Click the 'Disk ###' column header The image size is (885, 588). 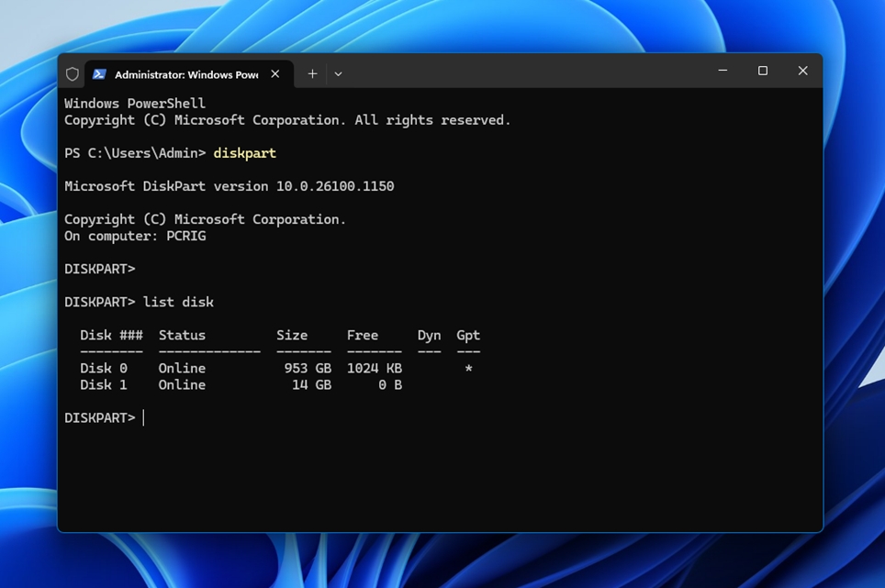pyautogui.click(x=111, y=336)
